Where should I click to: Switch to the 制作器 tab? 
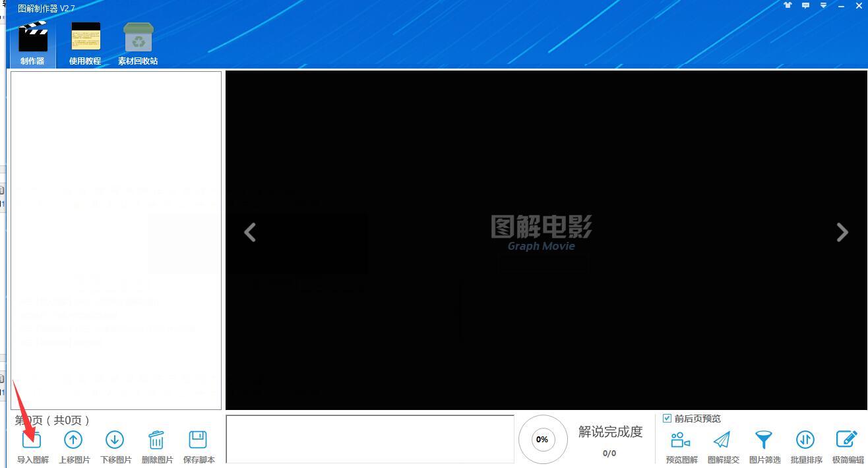(x=32, y=40)
